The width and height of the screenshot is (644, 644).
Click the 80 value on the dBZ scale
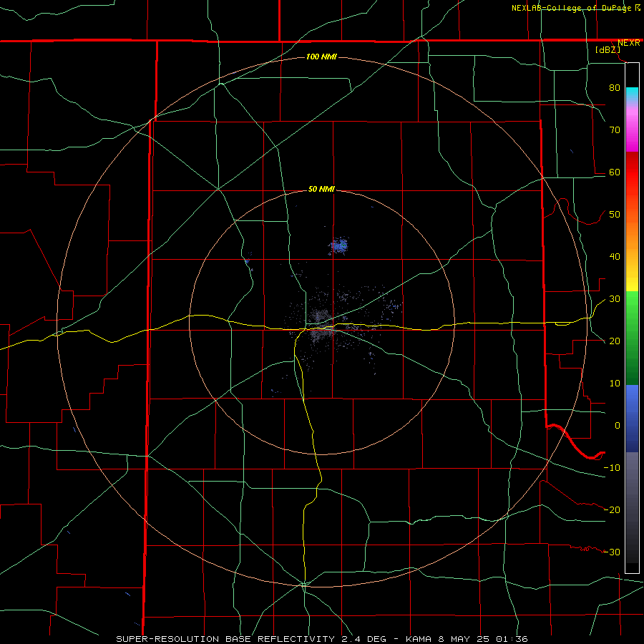pos(615,87)
